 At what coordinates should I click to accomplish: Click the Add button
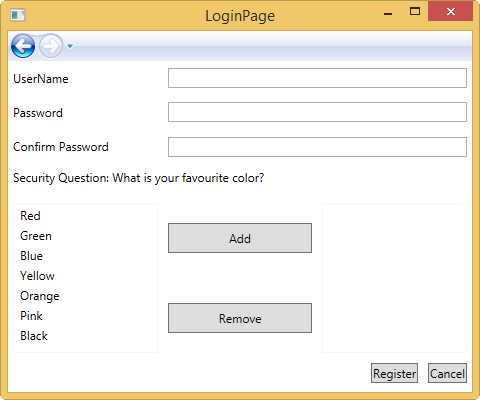240,238
